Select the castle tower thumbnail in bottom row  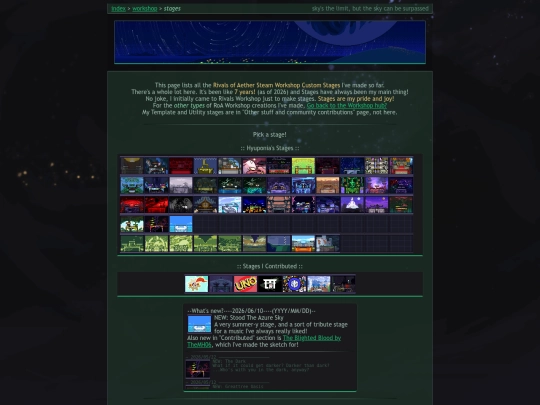[328, 243]
